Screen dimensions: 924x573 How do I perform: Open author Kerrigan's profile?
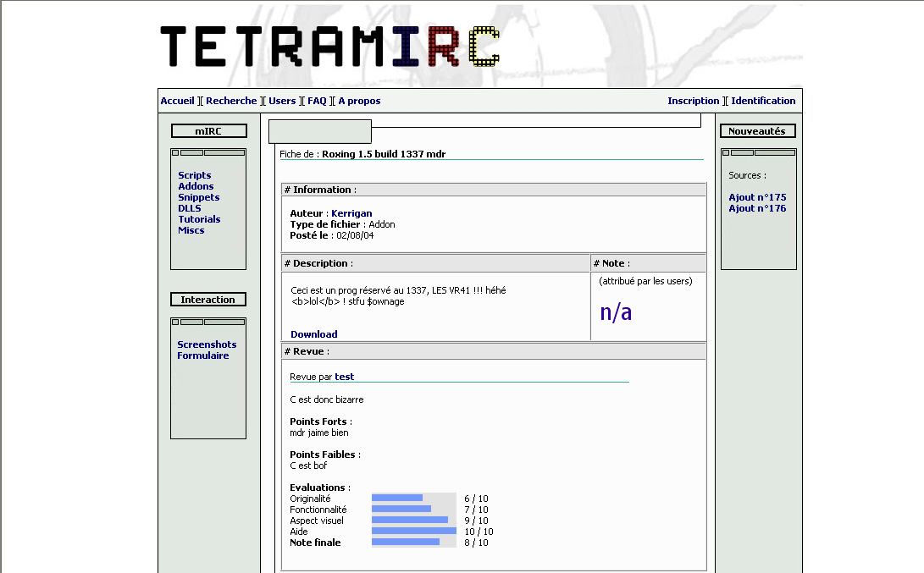[x=351, y=213]
